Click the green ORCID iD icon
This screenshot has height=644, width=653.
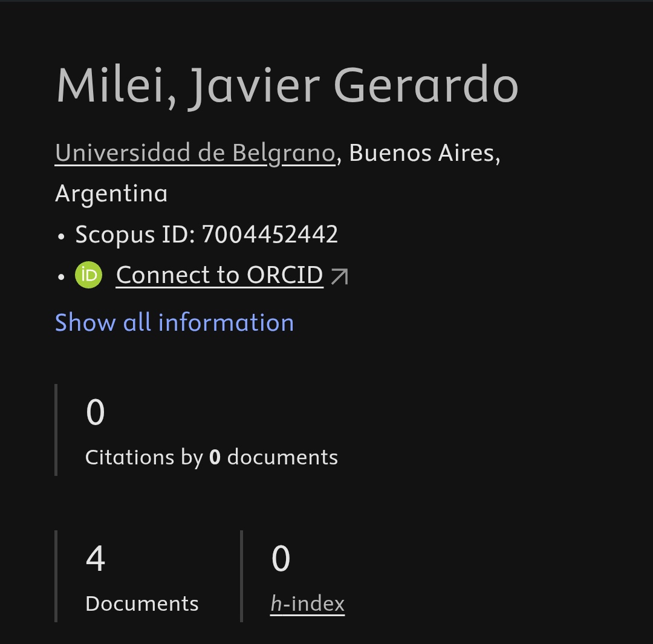click(88, 275)
